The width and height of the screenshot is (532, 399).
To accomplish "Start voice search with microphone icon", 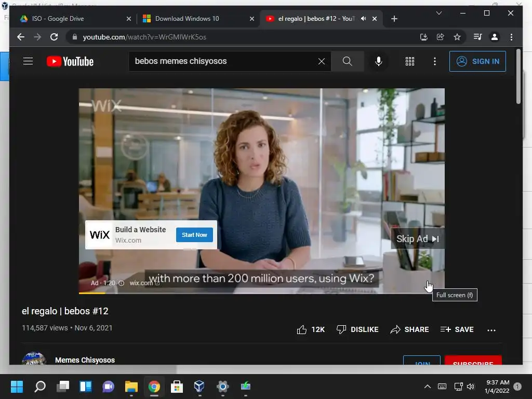I will coord(379,61).
